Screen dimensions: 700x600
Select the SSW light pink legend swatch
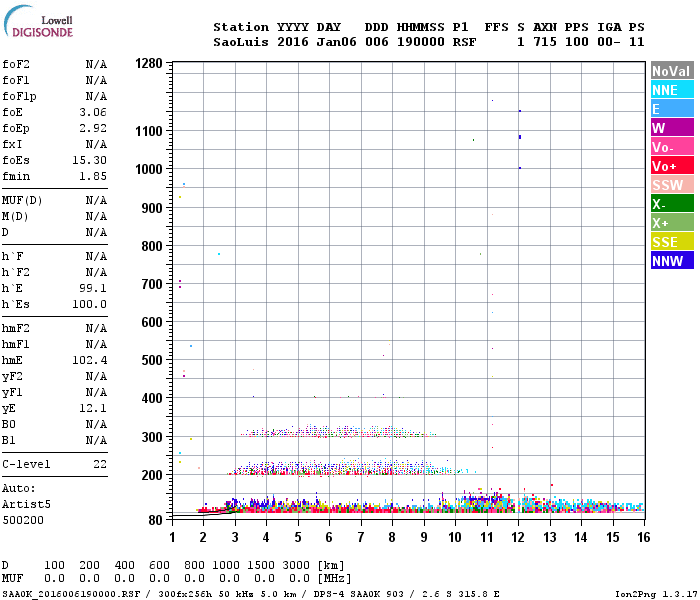click(x=671, y=185)
